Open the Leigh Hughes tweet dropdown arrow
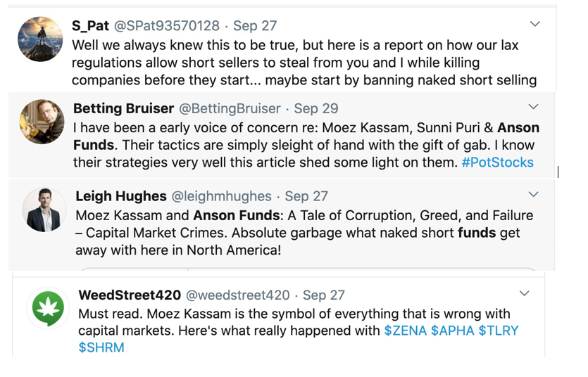The image size is (588, 377). [533, 194]
